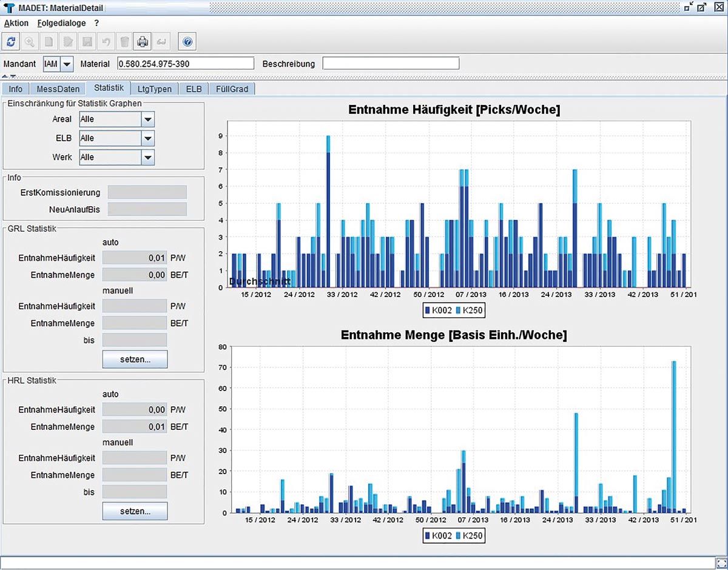Viewport: 728px width, 570px height.
Task: Click the 'Durchschnitt' label in the upper chart
Action: click(x=260, y=282)
